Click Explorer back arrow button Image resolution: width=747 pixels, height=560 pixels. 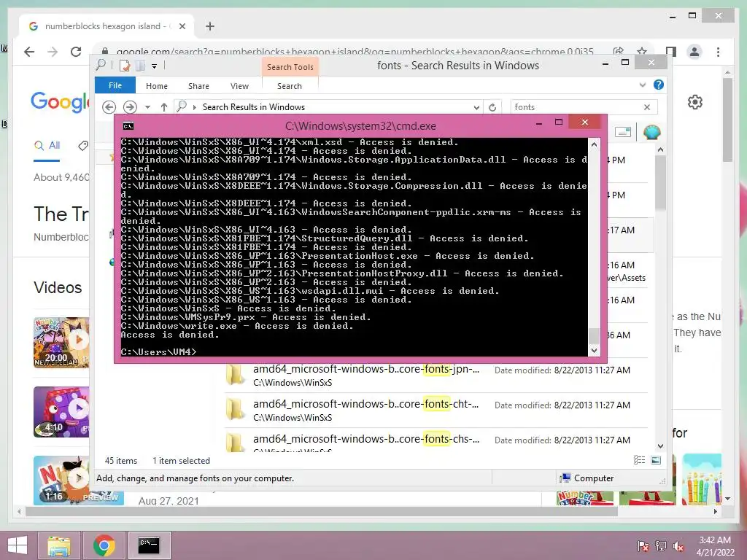coord(109,107)
